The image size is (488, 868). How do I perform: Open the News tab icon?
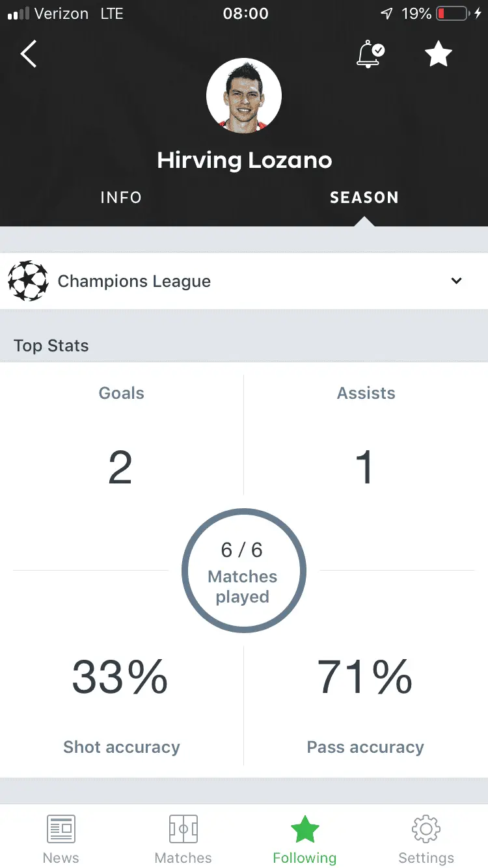click(x=61, y=829)
